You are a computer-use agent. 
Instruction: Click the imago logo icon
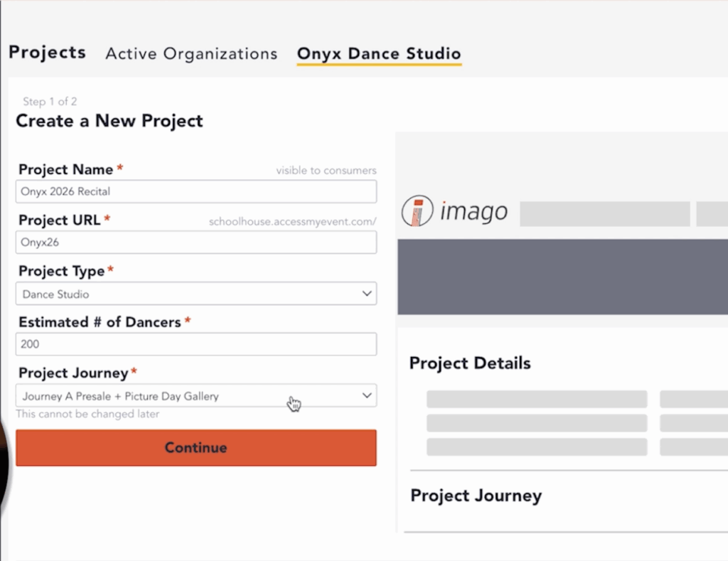click(x=418, y=210)
